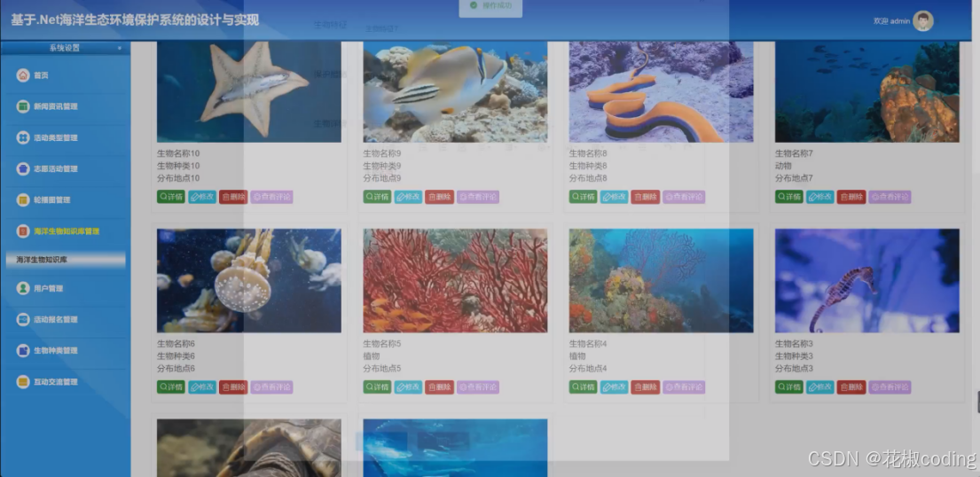
Task: View 详情 for 生物名称4
Action: coord(584,387)
